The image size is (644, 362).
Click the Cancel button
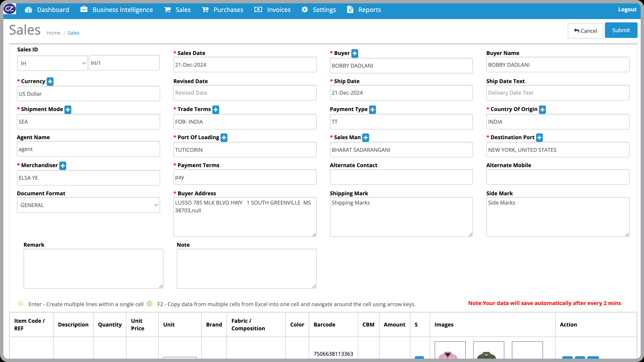[585, 31]
